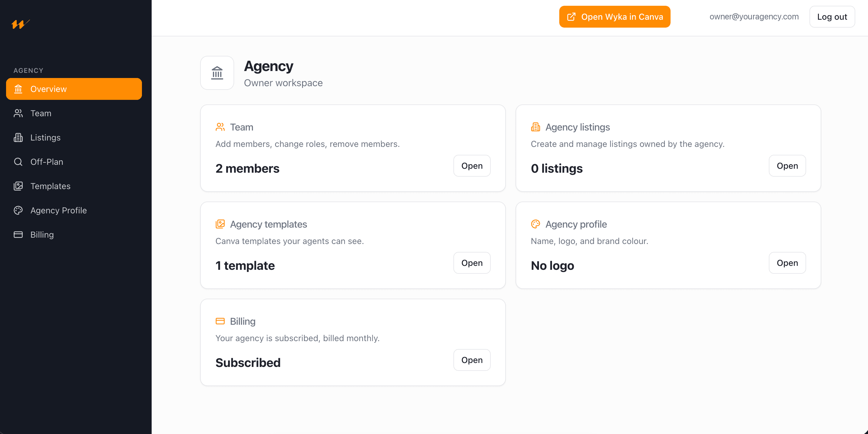The image size is (868, 434).
Task: Go to Billing in the sidebar
Action: coord(74,235)
